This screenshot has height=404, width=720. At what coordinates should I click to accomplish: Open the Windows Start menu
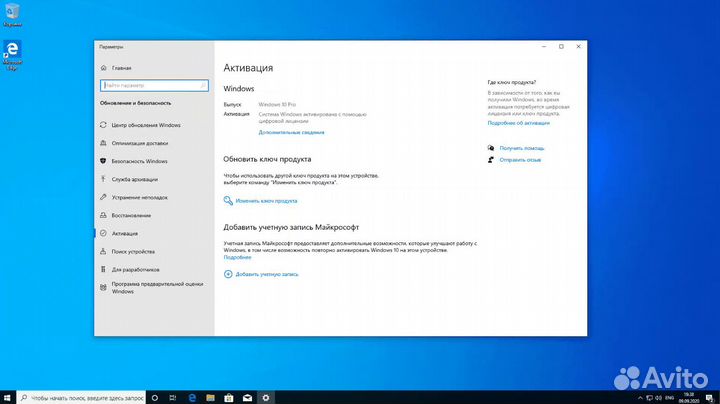pyautogui.click(x=7, y=398)
